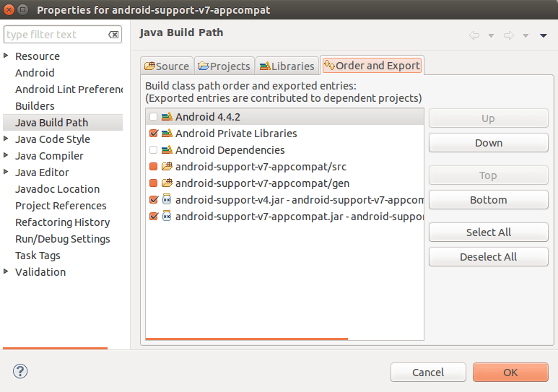This screenshot has width=558, height=392.
Task: Click the Up button
Action: (488, 118)
